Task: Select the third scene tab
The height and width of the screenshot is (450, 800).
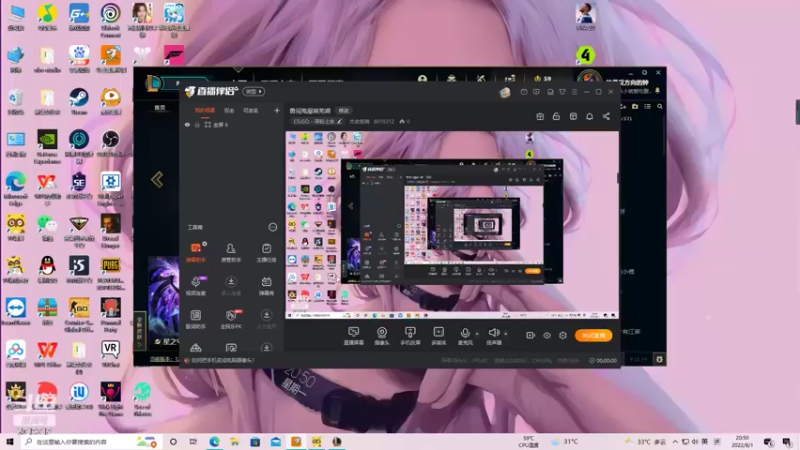Action: [x=251, y=110]
